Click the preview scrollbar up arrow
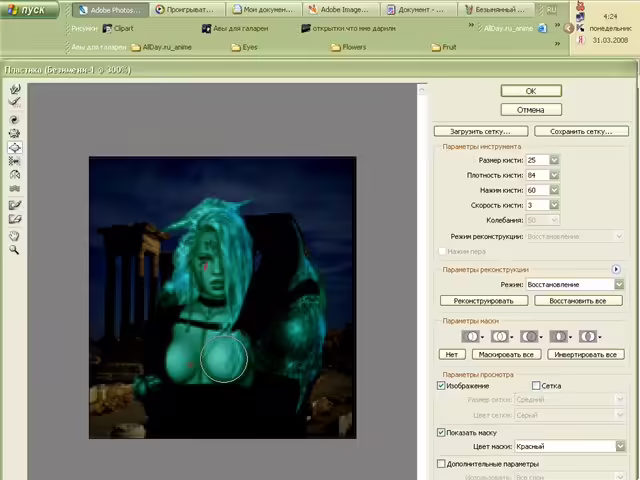The height and width of the screenshot is (480, 640). tap(422, 89)
